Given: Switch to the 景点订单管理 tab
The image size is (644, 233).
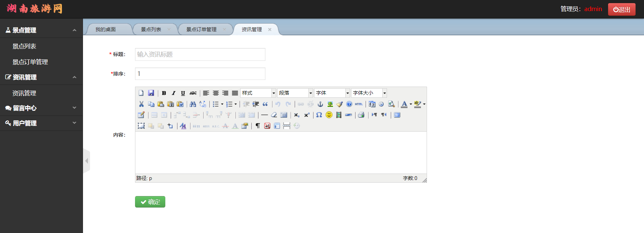Looking at the screenshot, I should (x=202, y=30).
